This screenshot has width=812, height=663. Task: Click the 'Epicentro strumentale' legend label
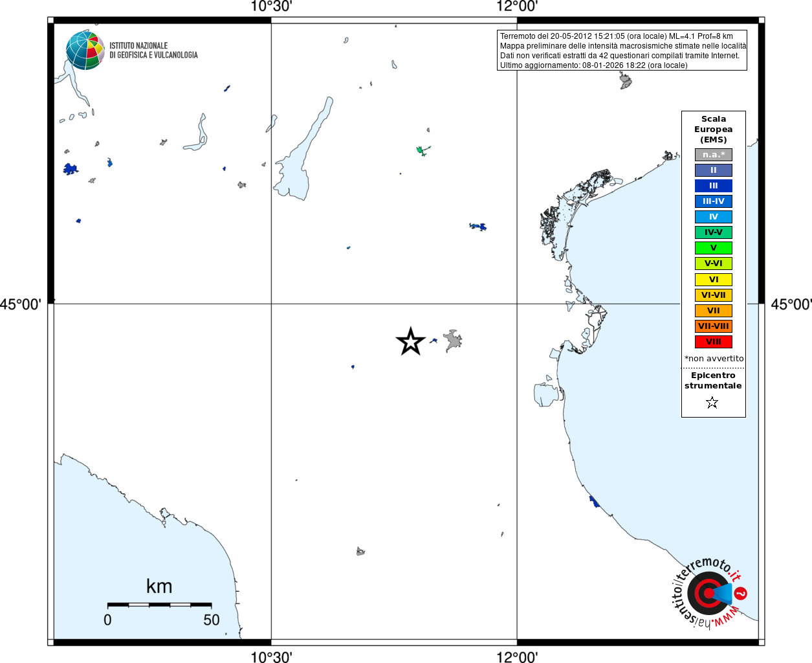tap(713, 381)
